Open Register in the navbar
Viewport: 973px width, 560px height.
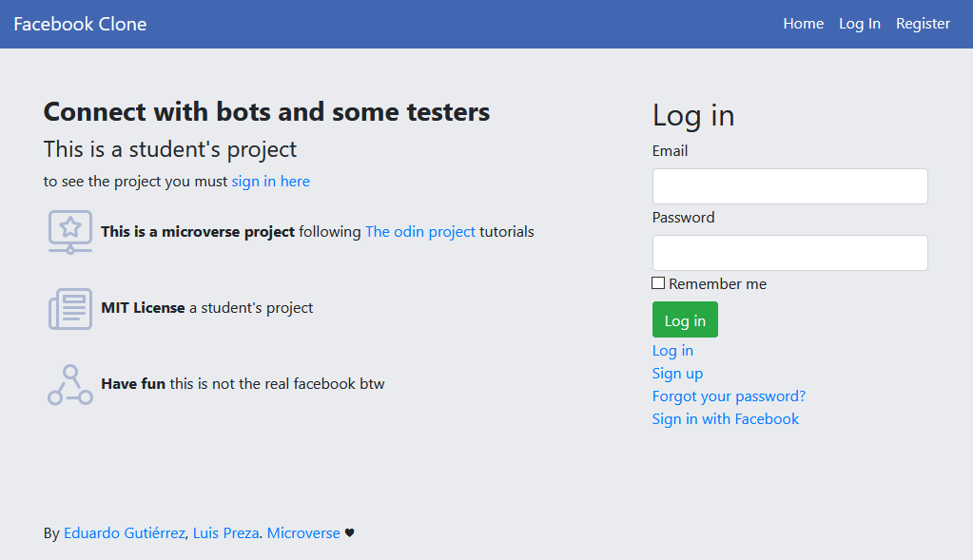923,24
